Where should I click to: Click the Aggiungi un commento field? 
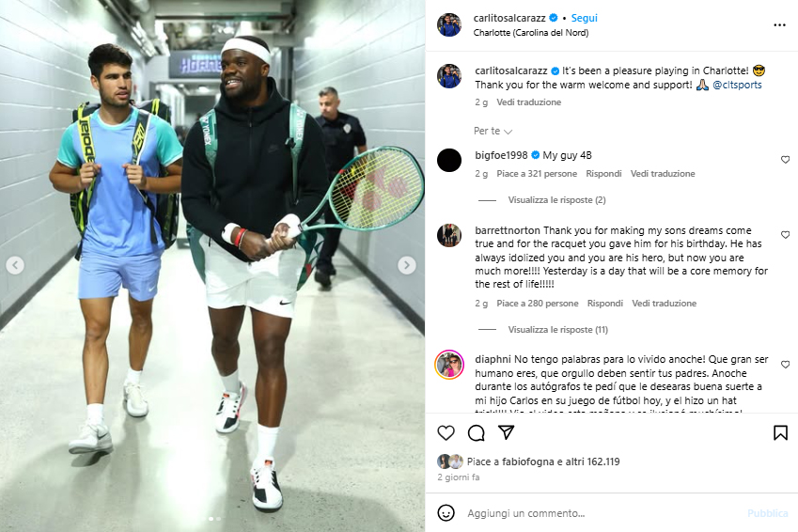601,513
